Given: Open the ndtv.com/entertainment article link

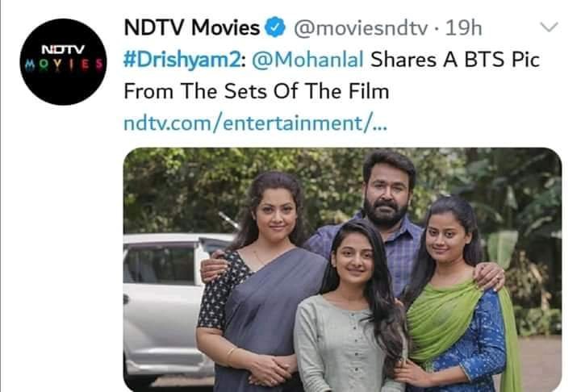Looking at the screenshot, I should [x=255, y=123].
